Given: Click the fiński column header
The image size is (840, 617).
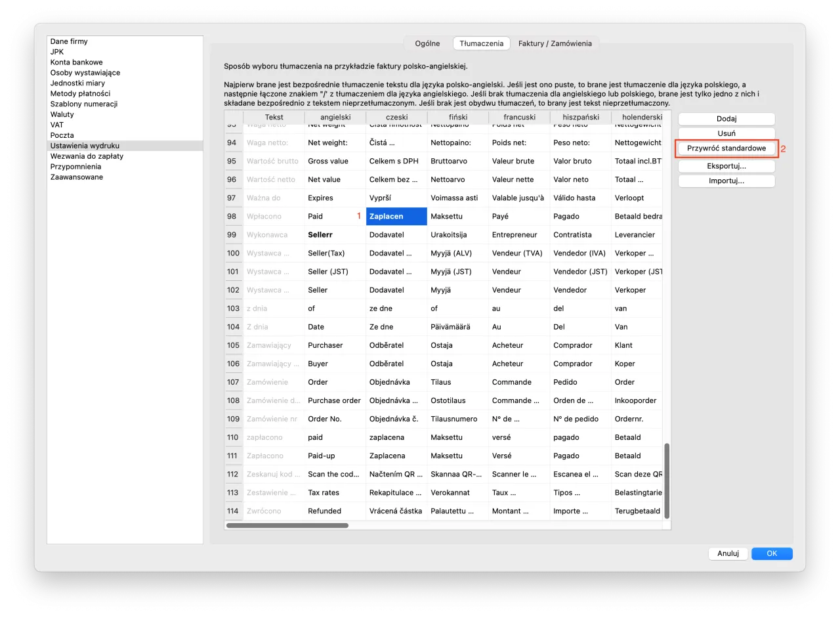Looking at the screenshot, I should point(458,117).
